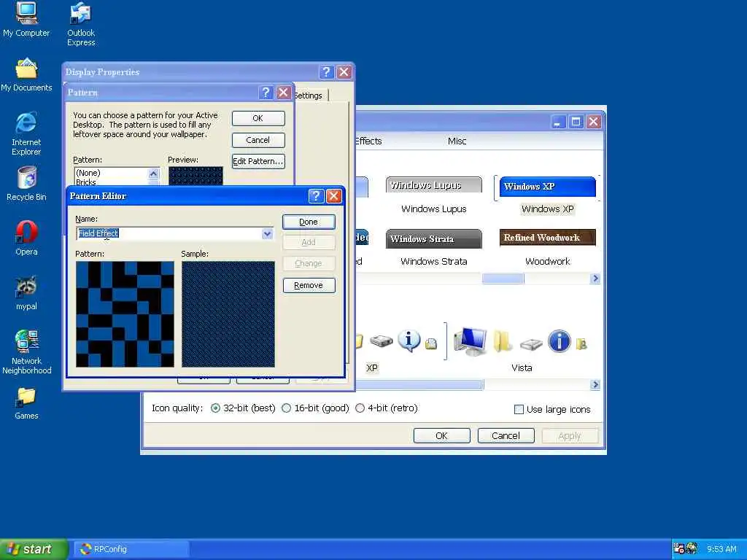This screenshot has width=747, height=560.
Task: Click the Pattern Editor help question-mark icon
Action: tap(316, 195)
